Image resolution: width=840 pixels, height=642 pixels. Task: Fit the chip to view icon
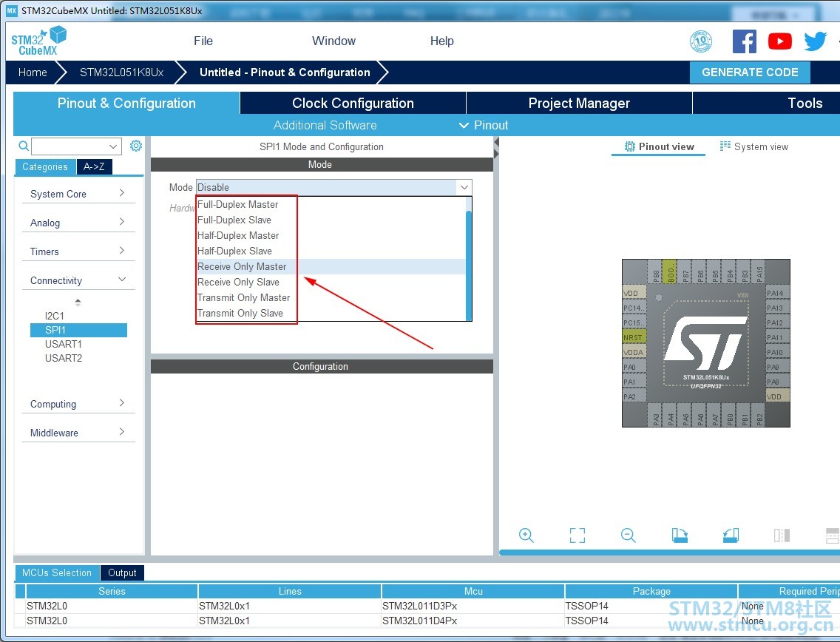pyautogui.click(x=577, y=535)
